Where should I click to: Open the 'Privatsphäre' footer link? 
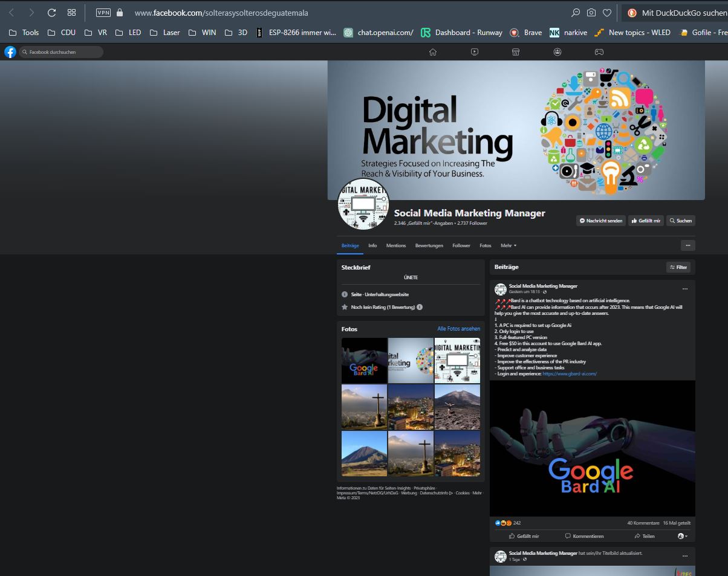[424, 488]
